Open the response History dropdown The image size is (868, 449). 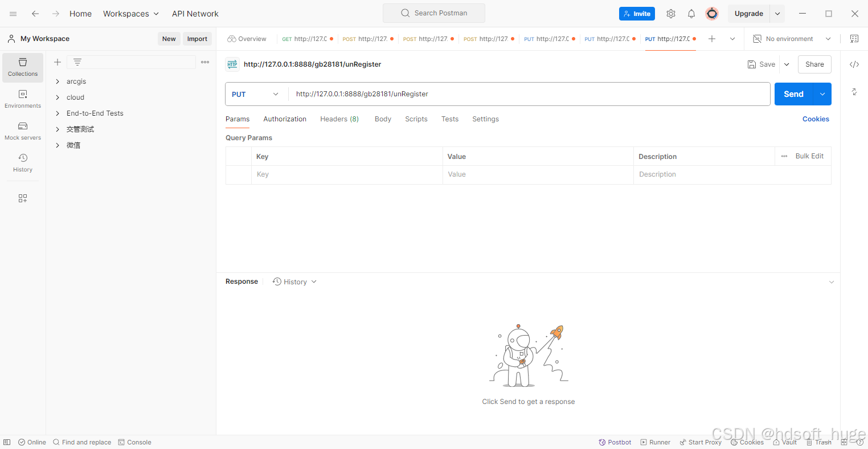pos(294,281)
